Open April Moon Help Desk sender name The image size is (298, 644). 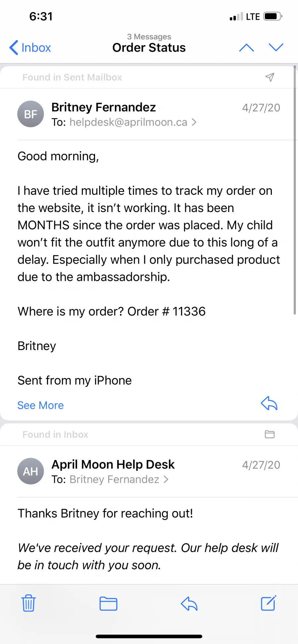(113, 464)
